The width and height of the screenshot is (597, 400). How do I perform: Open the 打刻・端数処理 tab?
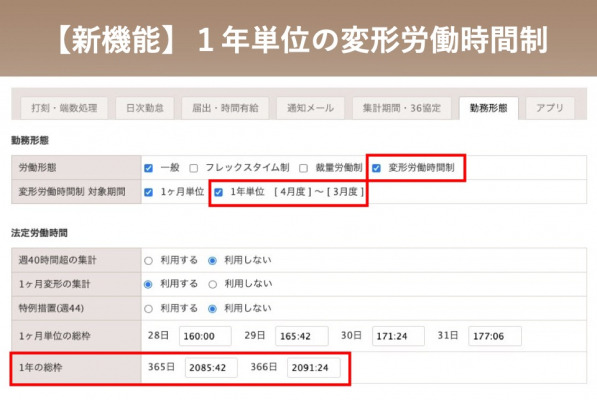pos(64,108)
